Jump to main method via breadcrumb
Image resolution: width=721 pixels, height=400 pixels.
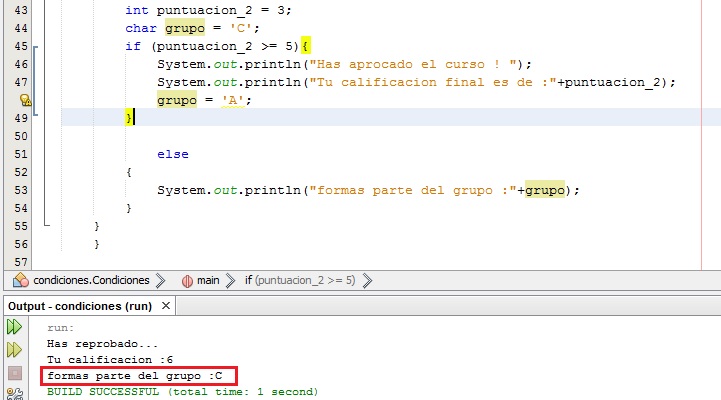click(207, 280)
